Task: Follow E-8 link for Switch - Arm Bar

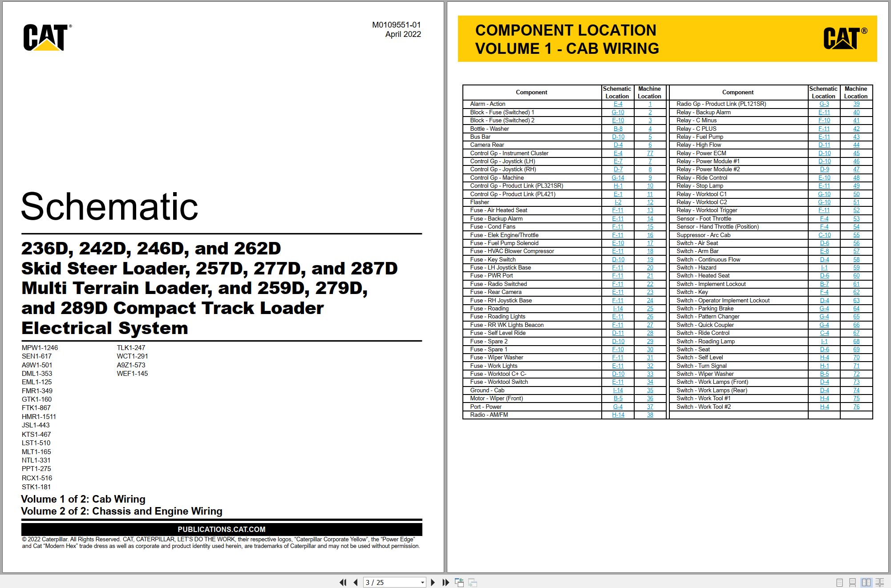Action: [824, 251]
